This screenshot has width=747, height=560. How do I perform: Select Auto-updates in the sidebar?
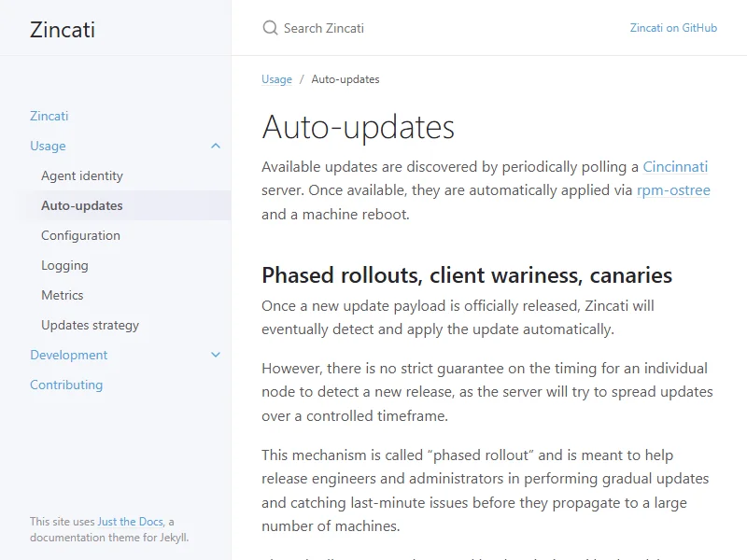point(82,205)
